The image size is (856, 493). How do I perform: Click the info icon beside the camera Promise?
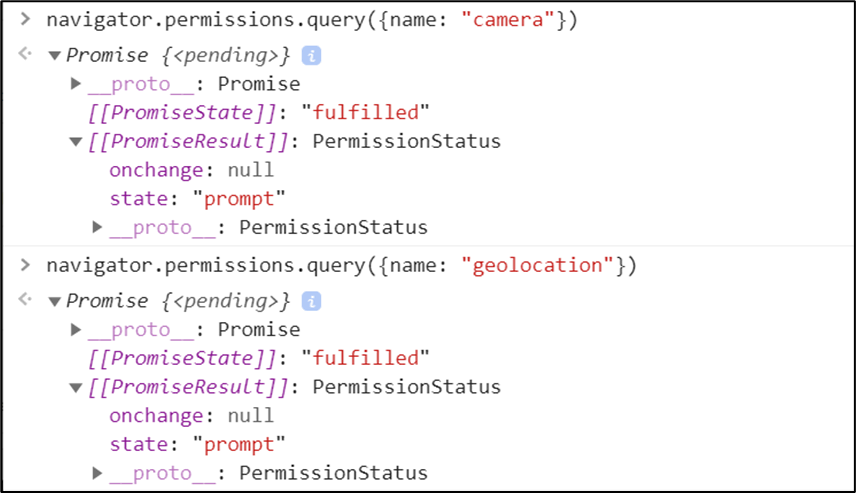[311, 56]
